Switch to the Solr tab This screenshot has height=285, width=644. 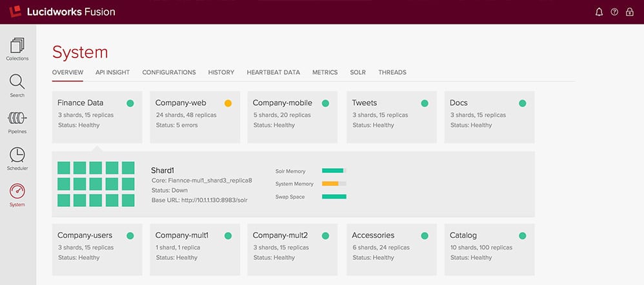357,72
